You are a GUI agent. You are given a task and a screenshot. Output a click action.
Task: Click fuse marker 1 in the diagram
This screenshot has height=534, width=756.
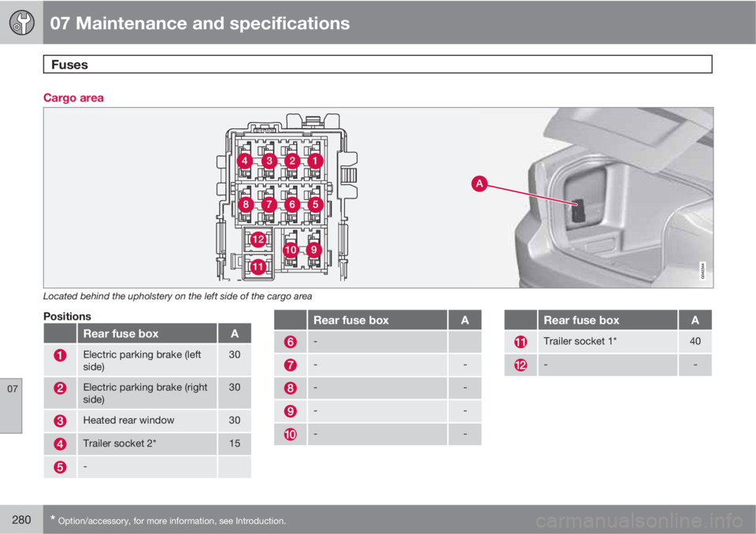[315, 161]
